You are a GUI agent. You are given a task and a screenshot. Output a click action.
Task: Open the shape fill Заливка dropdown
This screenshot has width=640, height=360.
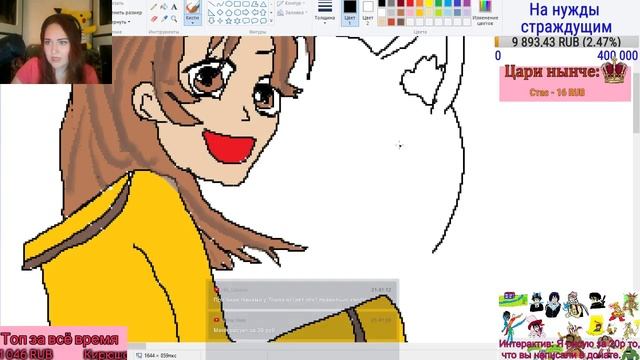coord(292,13)
